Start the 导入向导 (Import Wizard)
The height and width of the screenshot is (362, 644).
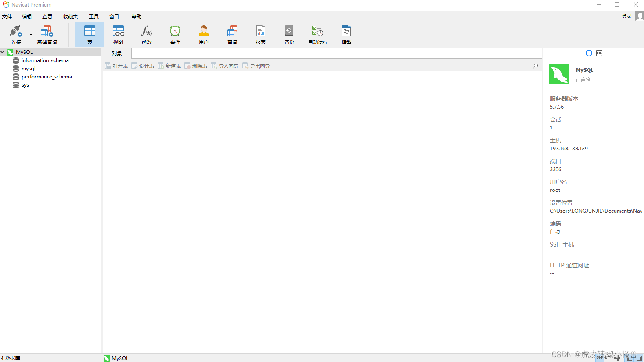225,66
